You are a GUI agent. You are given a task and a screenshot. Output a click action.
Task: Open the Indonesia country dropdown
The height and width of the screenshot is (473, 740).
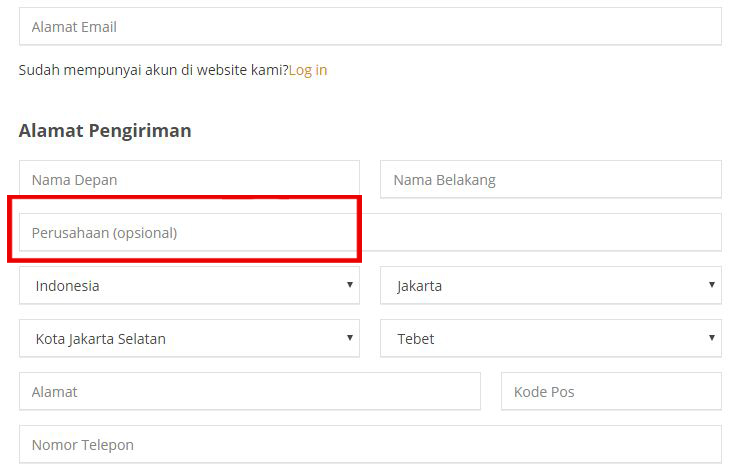(x=189, y=285)
